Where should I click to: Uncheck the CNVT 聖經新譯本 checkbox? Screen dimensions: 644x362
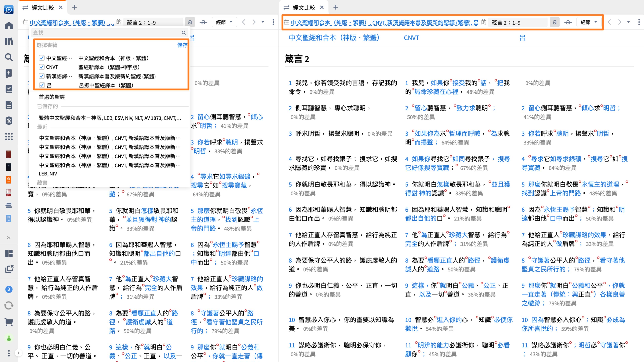42,67
